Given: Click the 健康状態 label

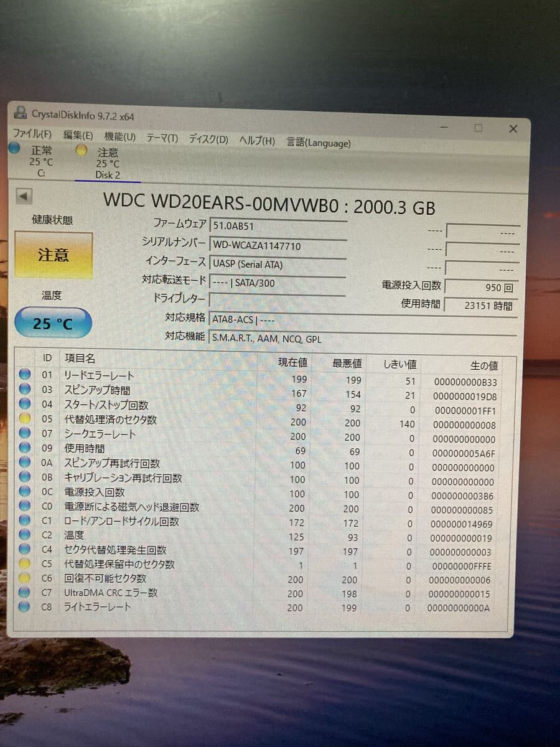Looking at the screenshot, I should coord(52,220).
